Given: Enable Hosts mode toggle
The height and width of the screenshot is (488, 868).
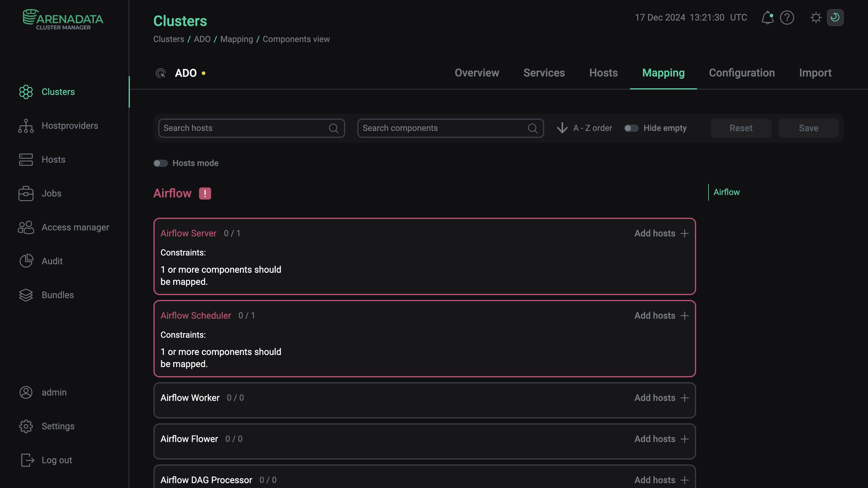Looking at the screenshot, I should tap(160, 163).
